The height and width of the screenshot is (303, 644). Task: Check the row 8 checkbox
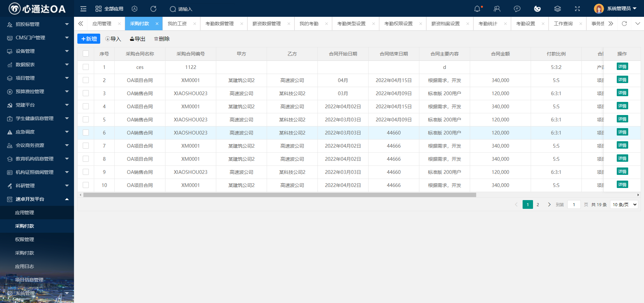[x=86, y=159]
